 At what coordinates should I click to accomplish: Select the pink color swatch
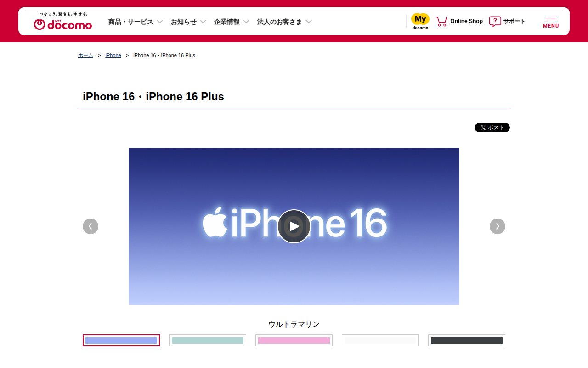point(294,340)
